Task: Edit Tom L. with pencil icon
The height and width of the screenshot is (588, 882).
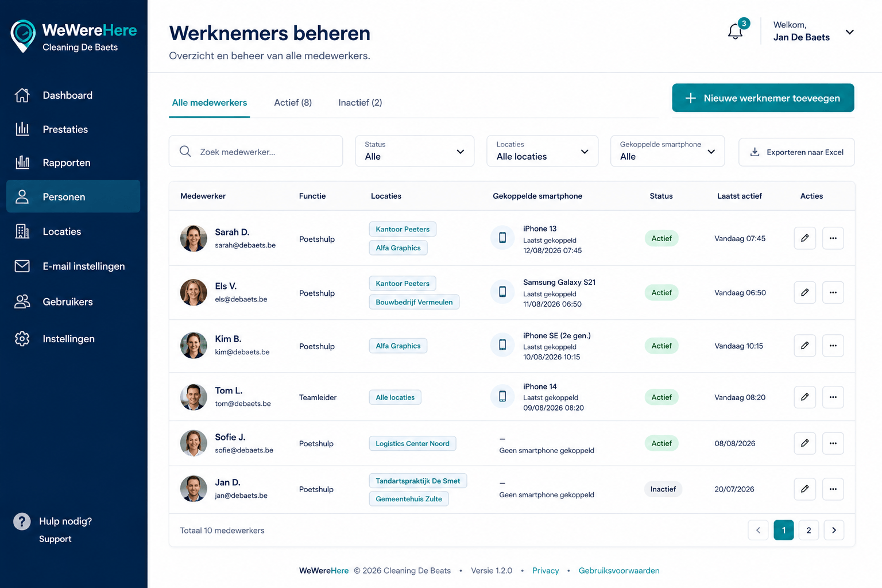Action: pyautogui.click(x=805, y=397)
